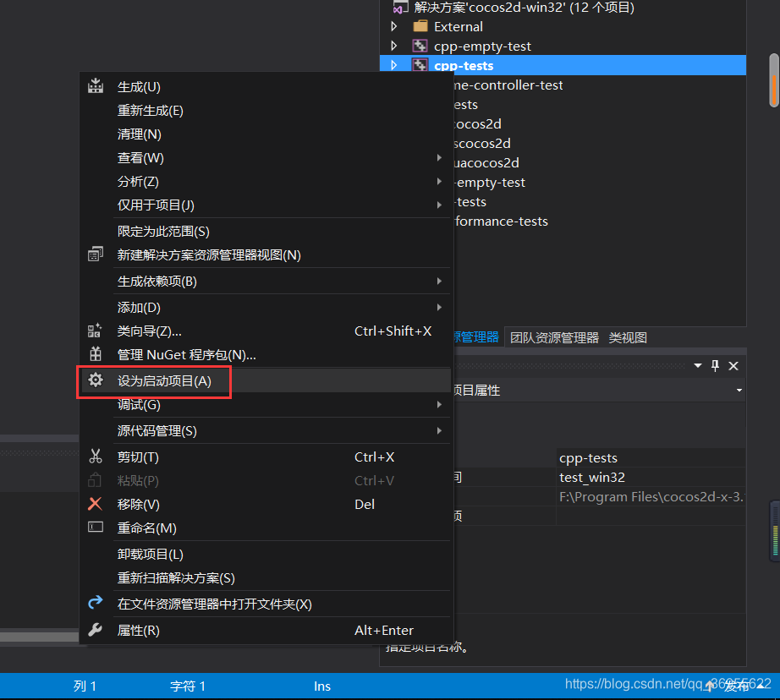The height and width of the screenshot is (700, 780).
Task: Choose 移除(V) menu entry
Action: pos(266,504)
